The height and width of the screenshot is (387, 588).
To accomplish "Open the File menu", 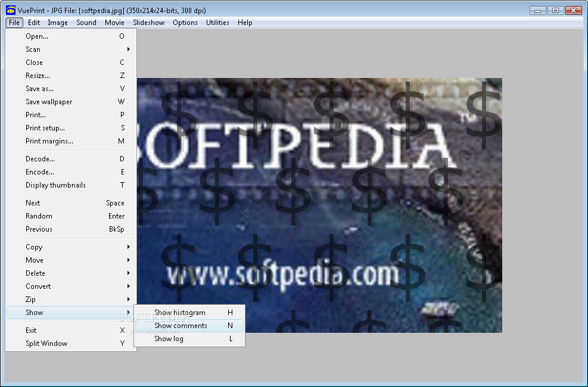I will click(x=14, y=23).
